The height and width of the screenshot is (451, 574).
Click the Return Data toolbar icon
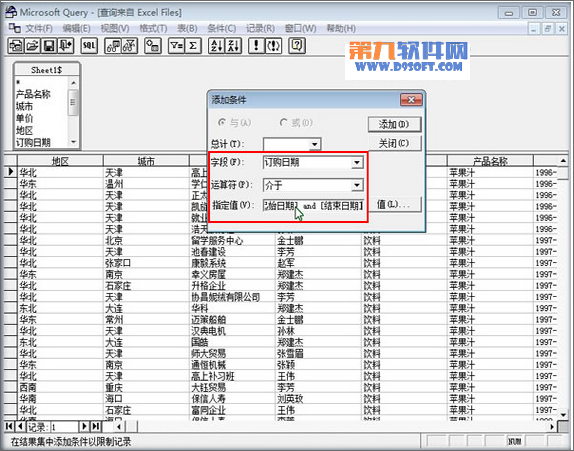pos(66,46)
